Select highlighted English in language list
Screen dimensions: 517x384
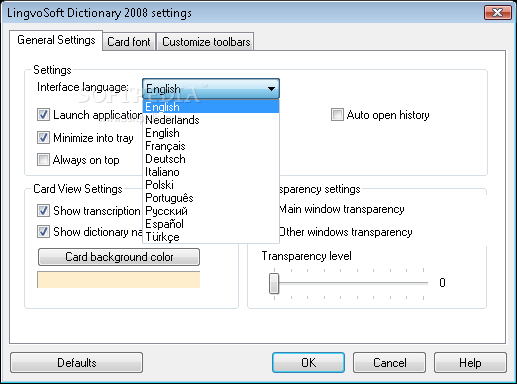[211, 107]
